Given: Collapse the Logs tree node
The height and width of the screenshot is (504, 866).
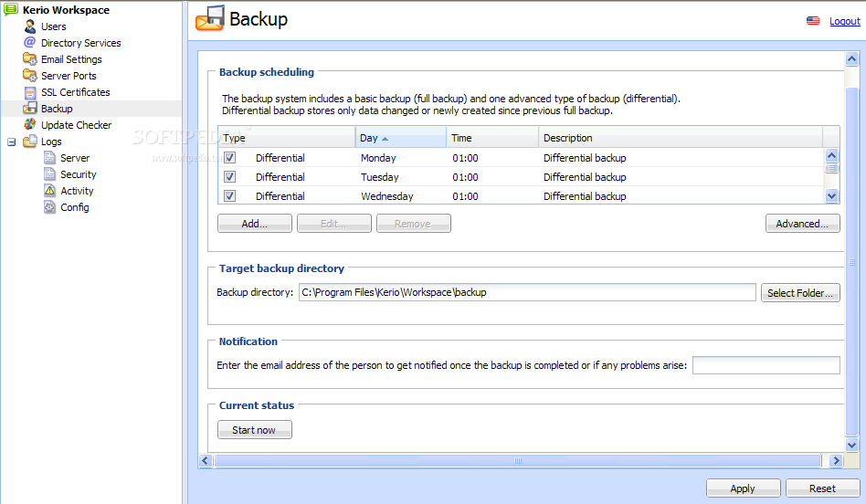Looking at the screenshot, I should (12, 142).
